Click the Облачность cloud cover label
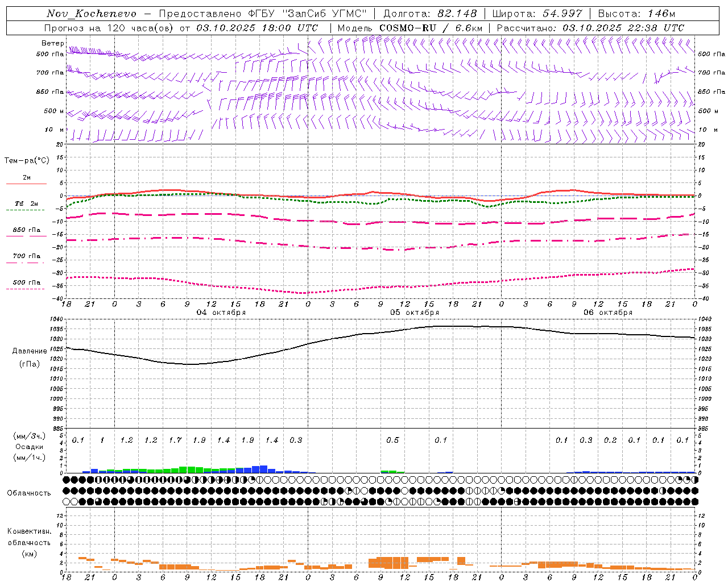 click(x=29, y=493)
